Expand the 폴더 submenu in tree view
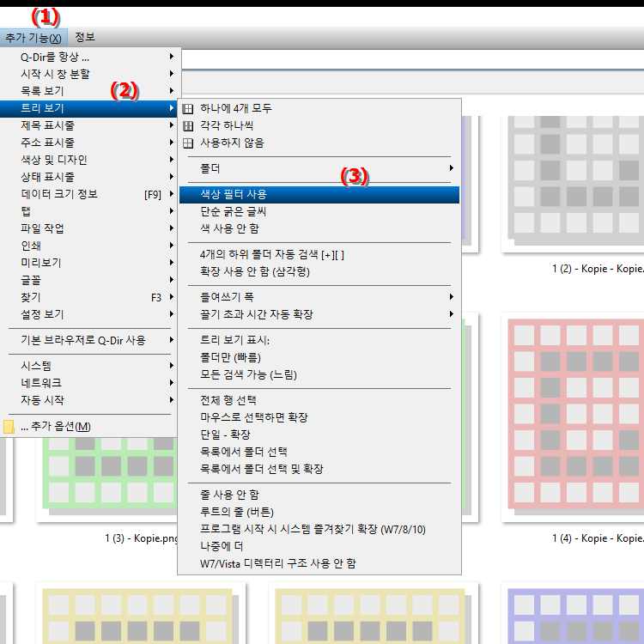644x644 pixels. tap(319, 169)
